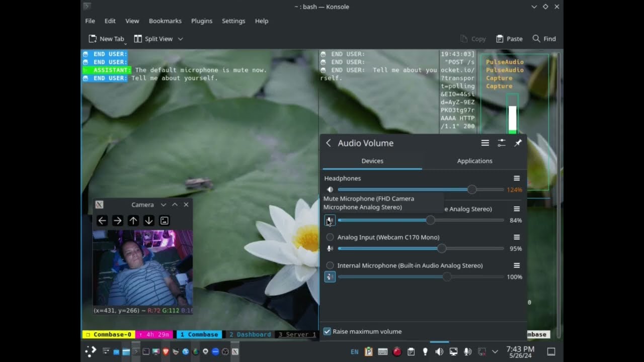Open options menu for FHD Camera microphone row

pyautogui.click(x=517, y=209)
